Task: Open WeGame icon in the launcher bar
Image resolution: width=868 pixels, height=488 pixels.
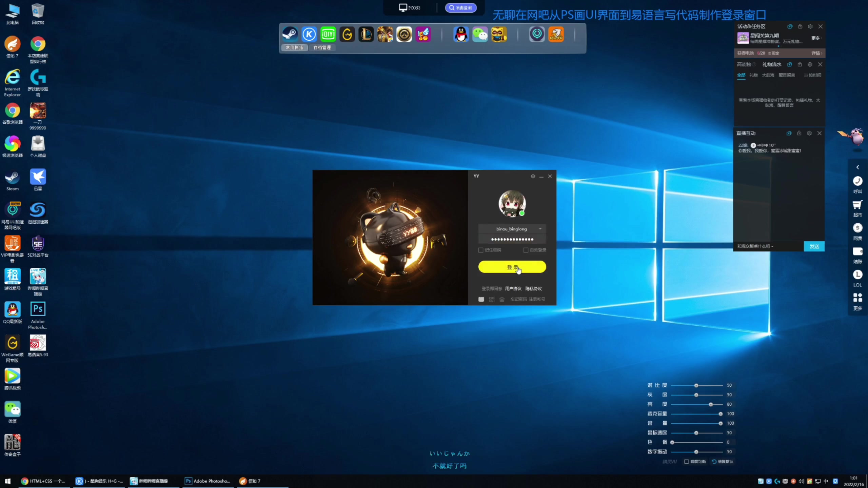Action: click(x=347, y=34)
